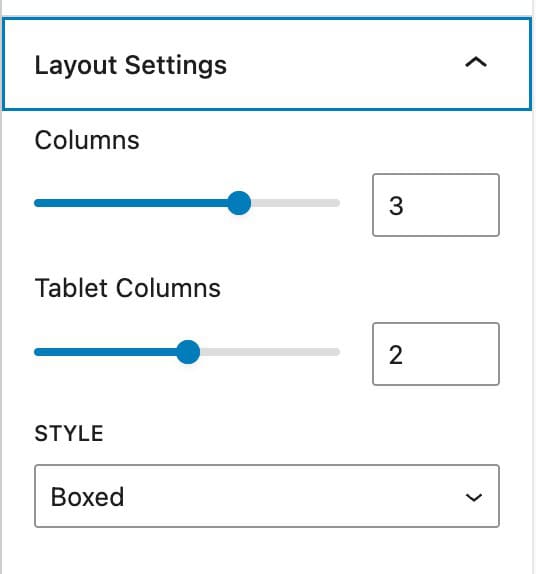Screen dimensions: 536x574
Task: Click the Columns slider round handle
Action: click(x=239, y=203)
